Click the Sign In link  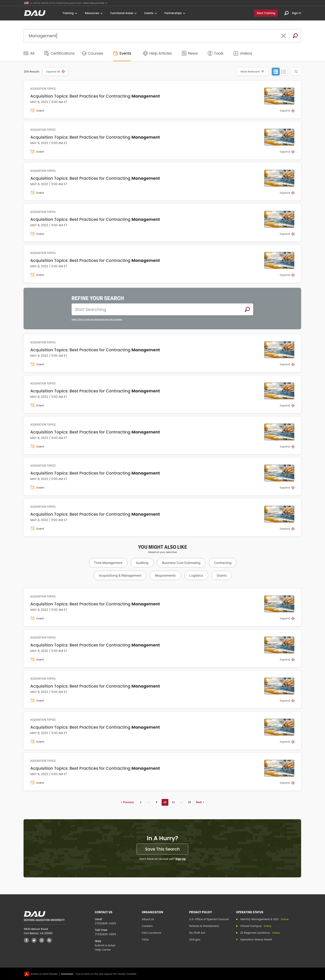(x=296, y=13)
